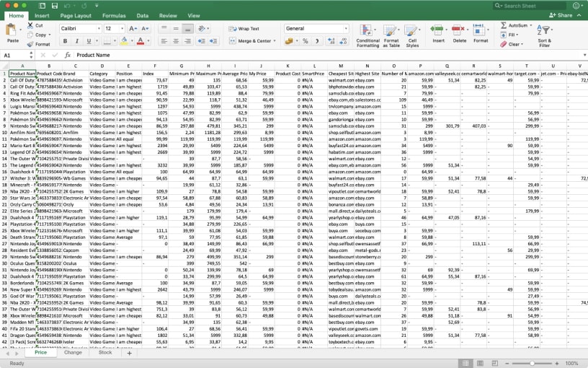Open the font name dropdown showing Calibri

pyautogui.click(x=79, y=29)
